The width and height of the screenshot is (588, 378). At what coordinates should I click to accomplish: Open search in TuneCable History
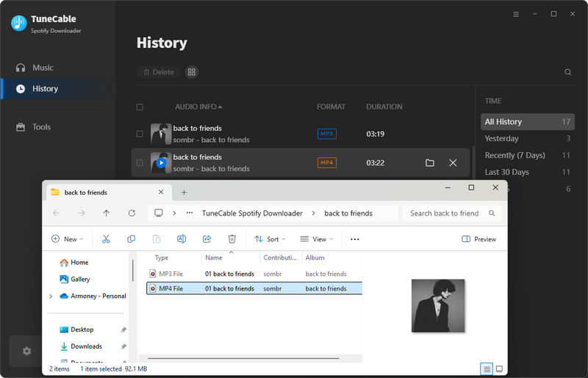pos(567,72)
